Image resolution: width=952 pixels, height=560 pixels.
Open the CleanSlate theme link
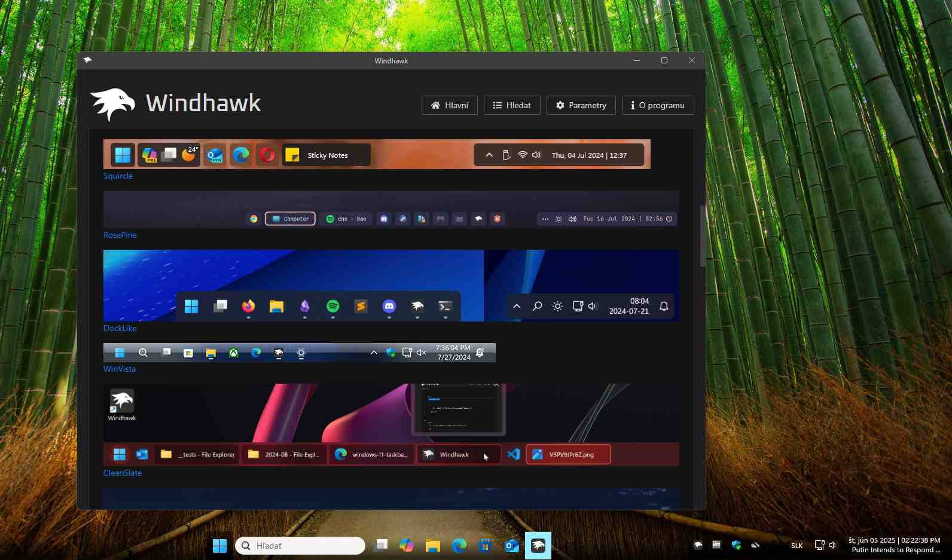[x=123, y=473]
